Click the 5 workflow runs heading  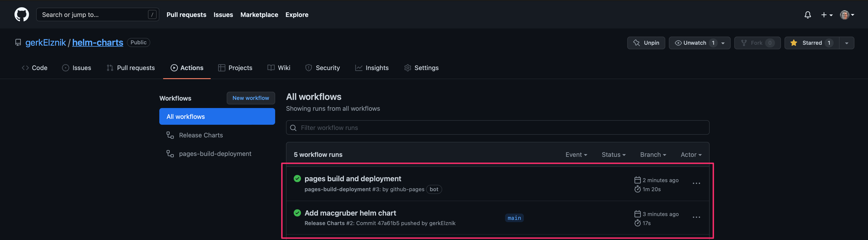(318, 155)
